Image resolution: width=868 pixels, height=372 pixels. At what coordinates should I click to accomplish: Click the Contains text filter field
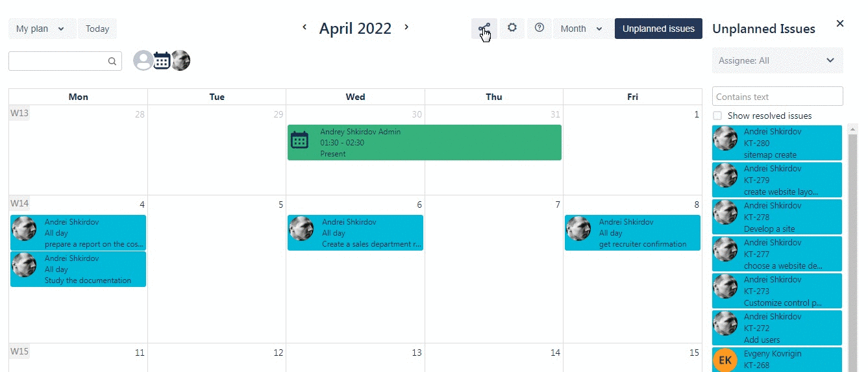[x=777, y=97]
